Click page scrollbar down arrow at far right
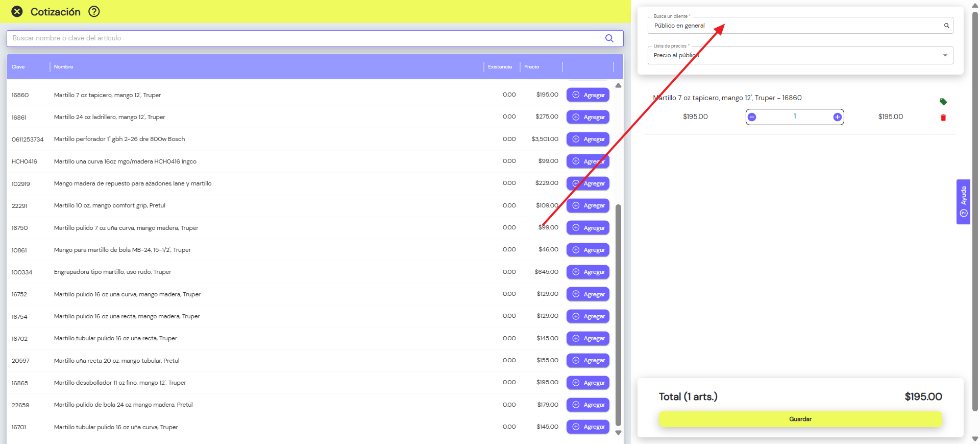 (x=975, y=439)
